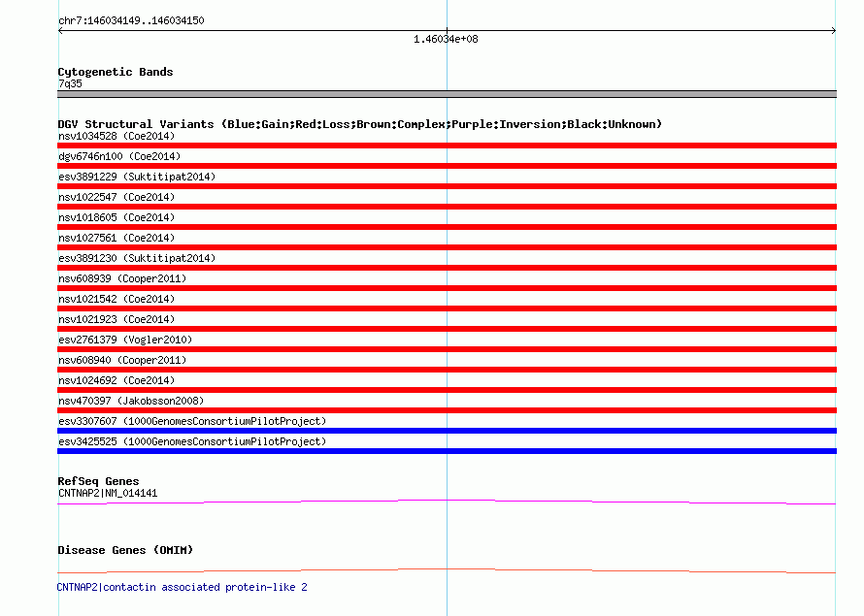864x616 pixels.
Task: Click the red bar under esv2761379 (Vogler2010)
Action: pos(447,349)
